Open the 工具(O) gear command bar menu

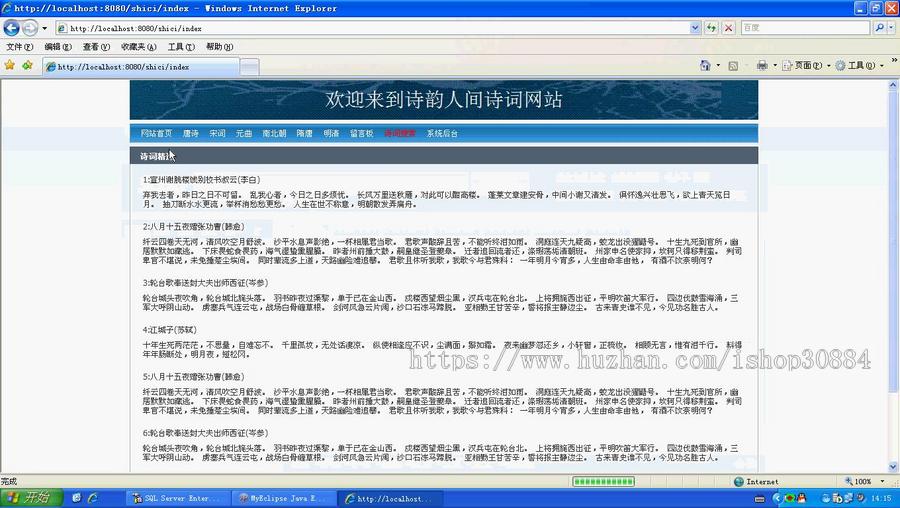[x=859, y=66]
